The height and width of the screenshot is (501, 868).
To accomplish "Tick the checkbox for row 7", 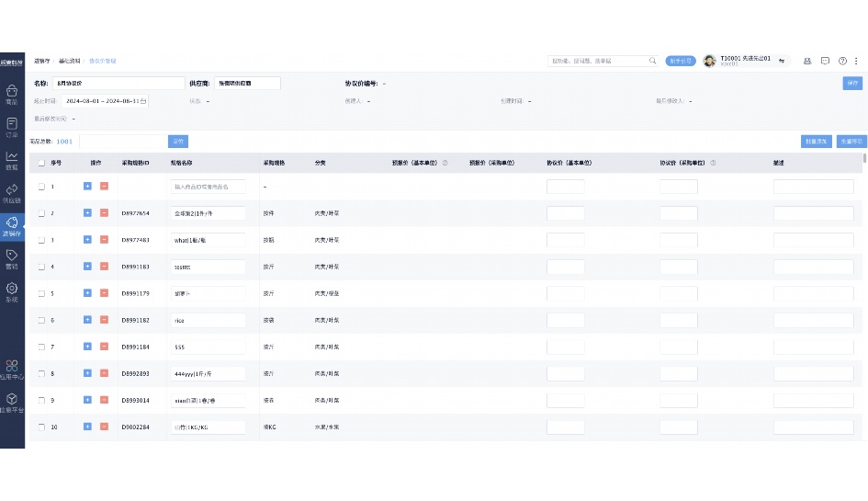I will tap(41, 347).
